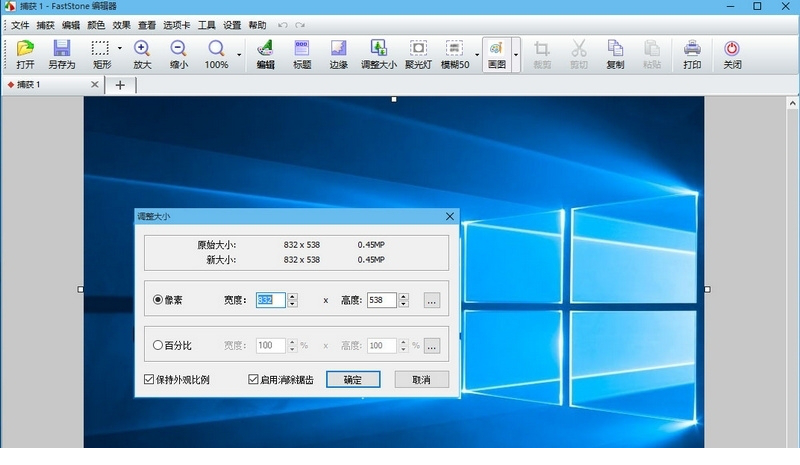
Task: Click the vertical scrollbar up arrow
Action: coord(792,103)
